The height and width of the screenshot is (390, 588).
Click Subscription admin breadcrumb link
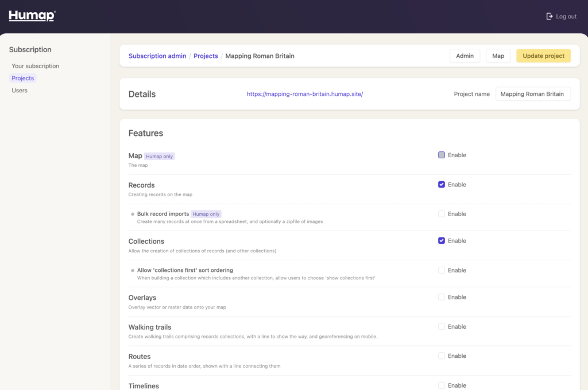point(157,56)
